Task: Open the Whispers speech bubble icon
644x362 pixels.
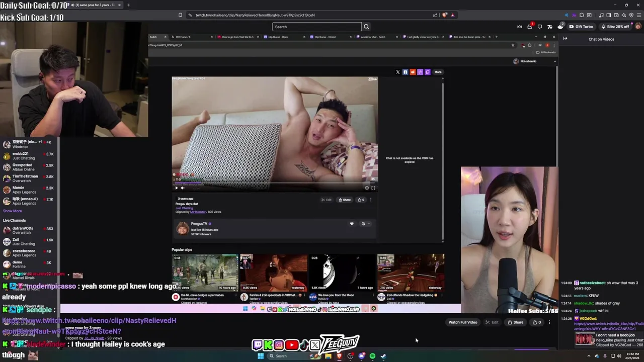Action: (540, 27)
